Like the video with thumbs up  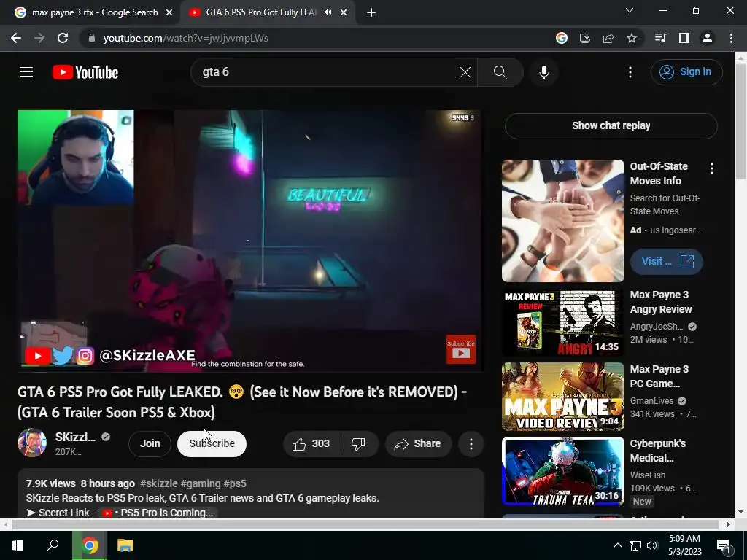pos(311,444)
